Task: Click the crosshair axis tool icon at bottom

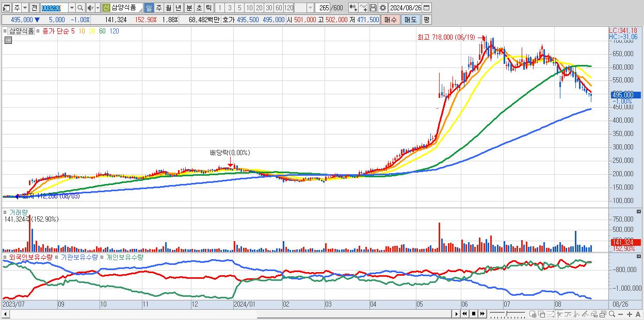Action: click(x=559, y=314)
